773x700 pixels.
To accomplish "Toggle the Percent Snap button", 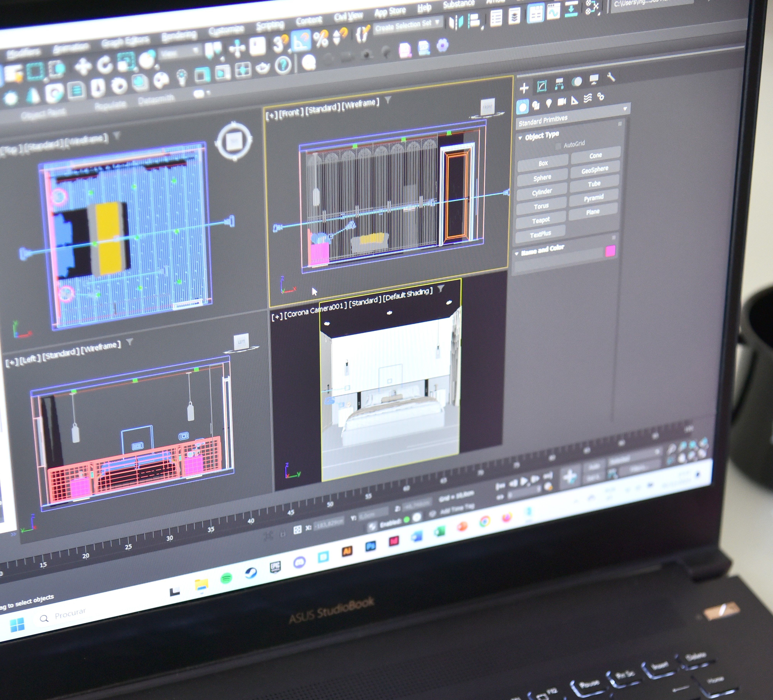I will tap(320, 39).
